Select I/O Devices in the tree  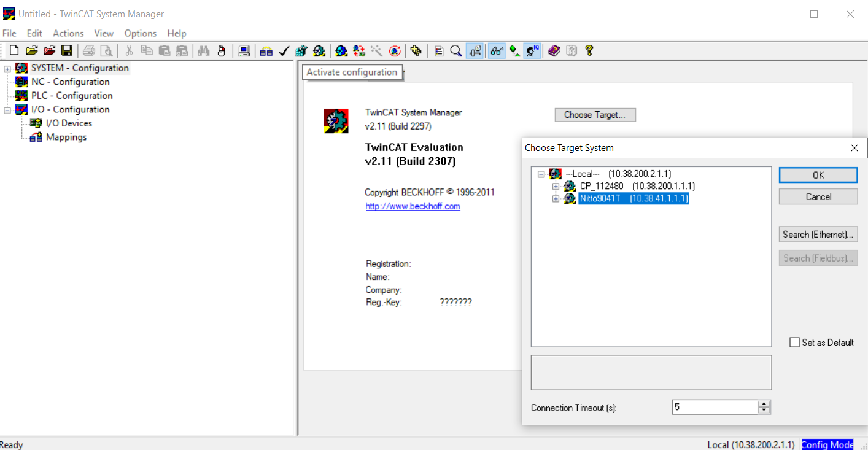(x=69, y=123)
